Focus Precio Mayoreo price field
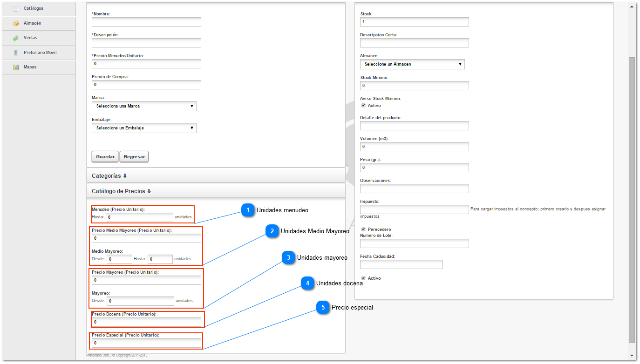 [146, 280]
